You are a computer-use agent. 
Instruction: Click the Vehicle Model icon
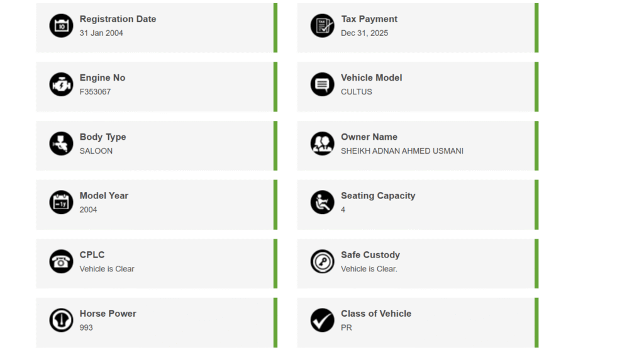click(x=322, y=84)
